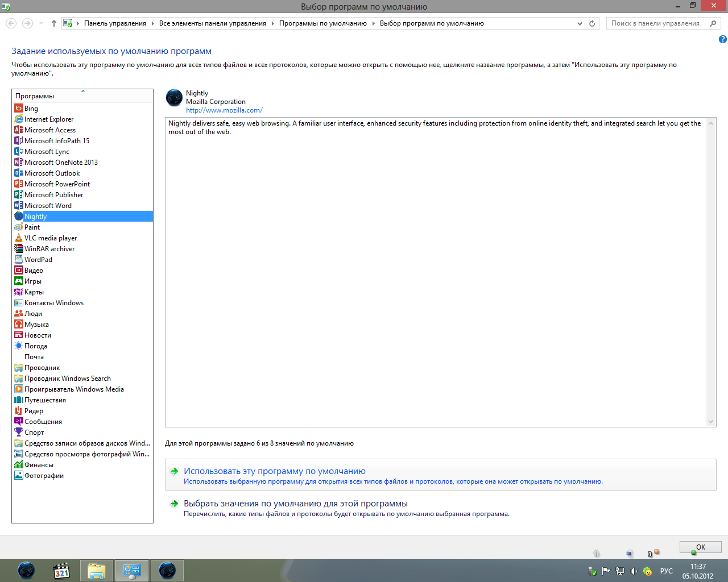728x582 pixels.
Task: Select Ридер in the program list
Action: coord(34,411)
